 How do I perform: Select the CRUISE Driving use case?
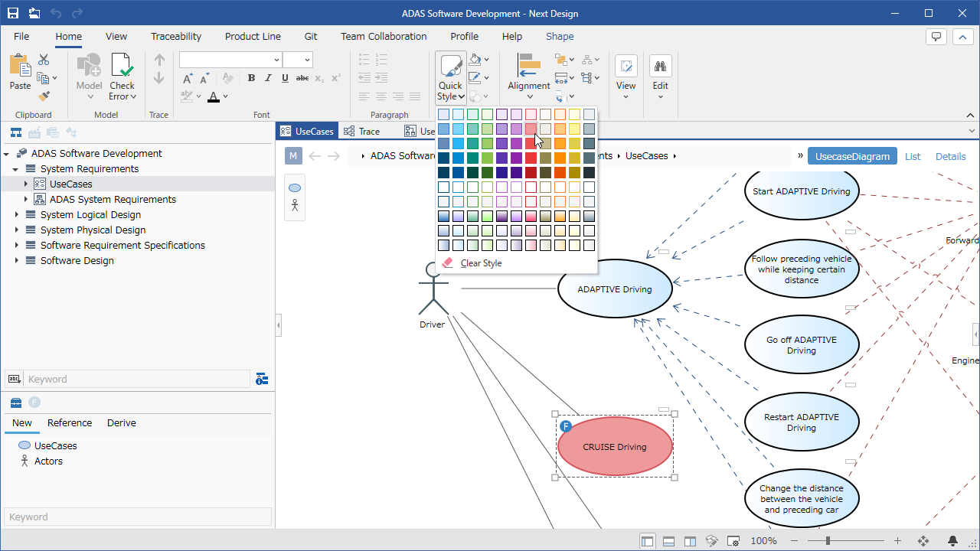point(615,447)
